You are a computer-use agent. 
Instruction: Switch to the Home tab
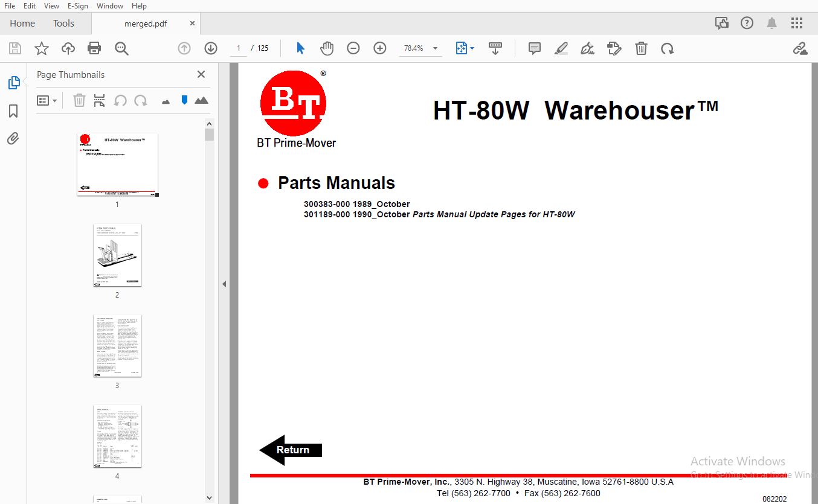(22, 24)
